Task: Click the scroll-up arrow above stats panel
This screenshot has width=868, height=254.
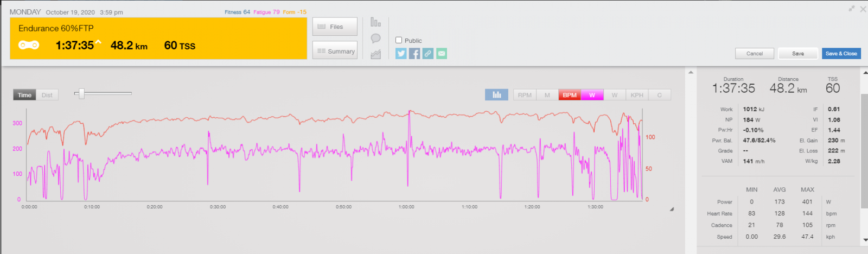Action: (691, 72)
